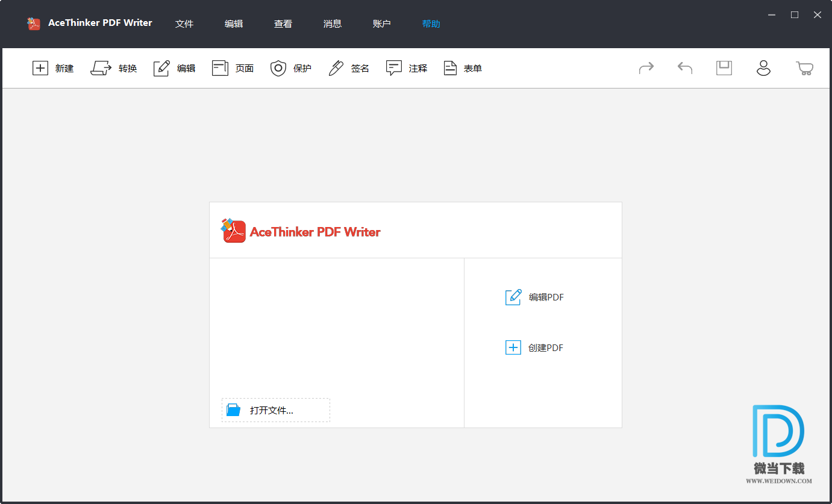This screenshot has width=832, height=504.
Task: Open the 消息 menu
Action: pos(333,24)
